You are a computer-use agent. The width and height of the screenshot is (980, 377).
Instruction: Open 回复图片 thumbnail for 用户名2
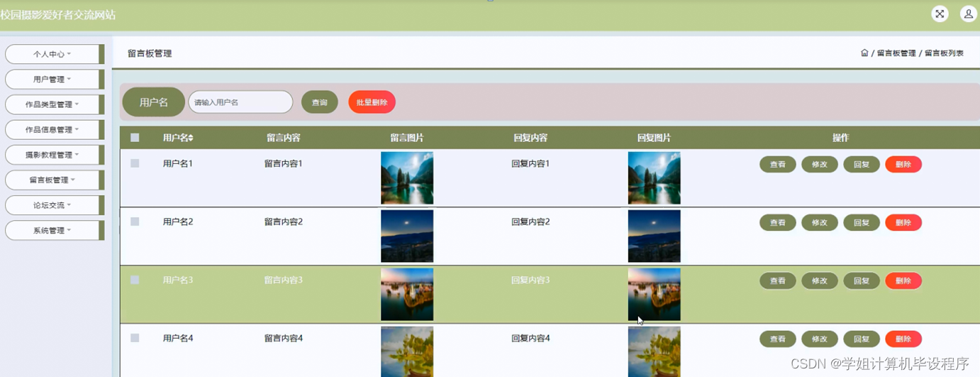(x=654, y=236)
